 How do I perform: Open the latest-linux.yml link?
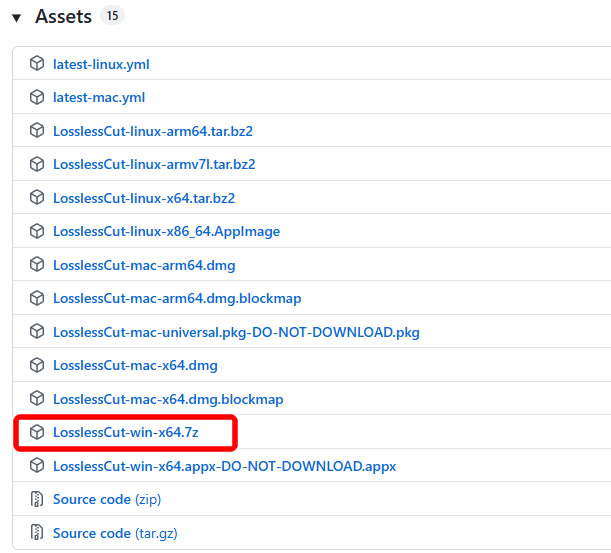pos(101,64)
